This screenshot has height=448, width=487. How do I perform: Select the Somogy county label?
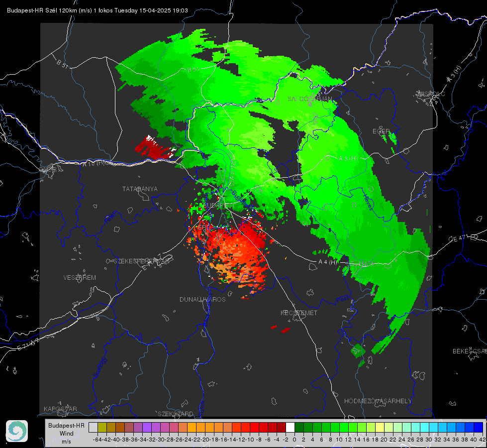coord(99,368)
